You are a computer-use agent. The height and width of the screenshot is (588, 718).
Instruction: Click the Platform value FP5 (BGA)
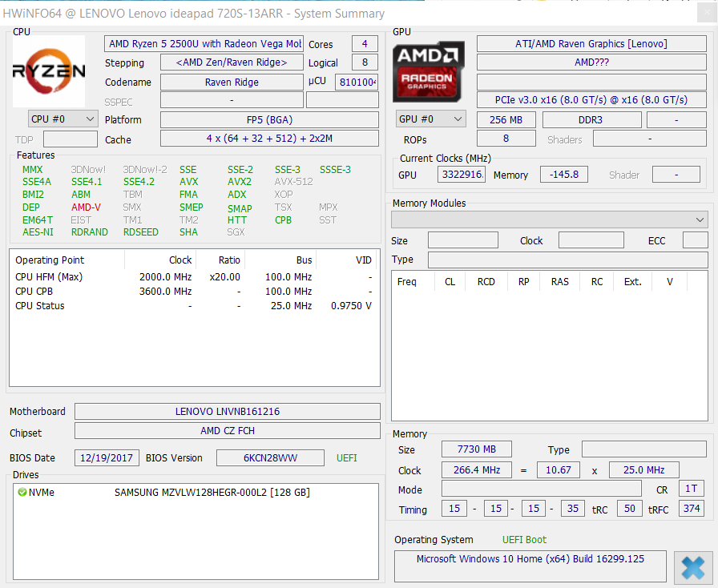pyautogui.click(x=269, y=119)
